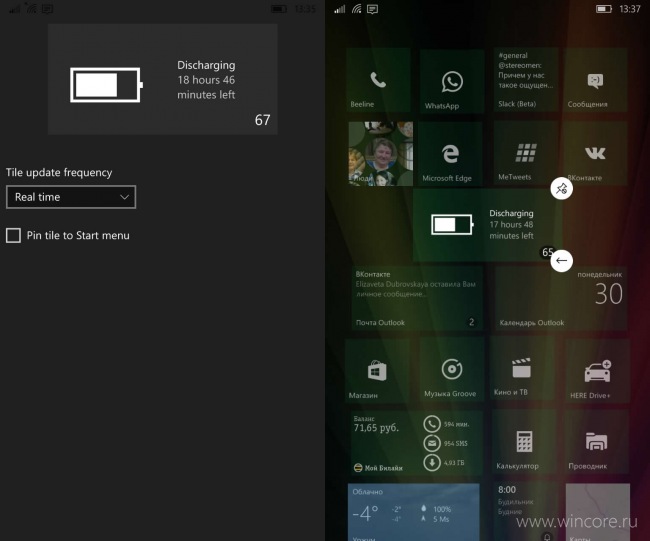Screen dimensions: 650x541
Task: Open the People tile with contact photos
Action: (381, 153)
